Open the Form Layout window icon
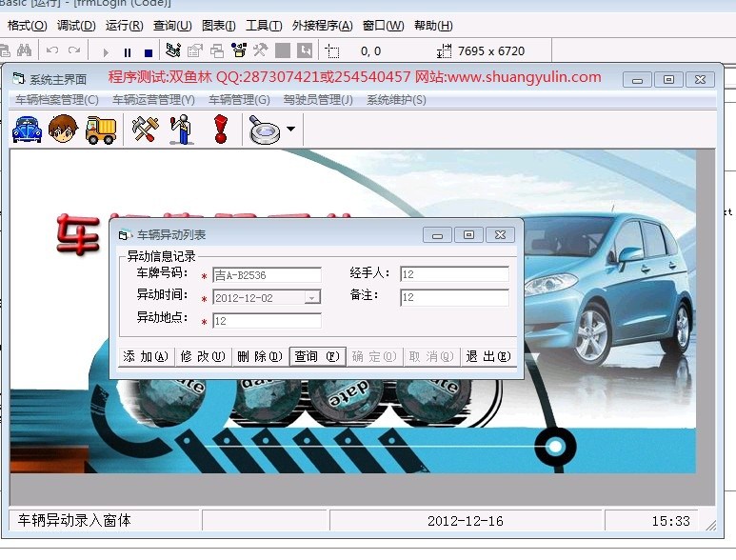 point(217,50)
